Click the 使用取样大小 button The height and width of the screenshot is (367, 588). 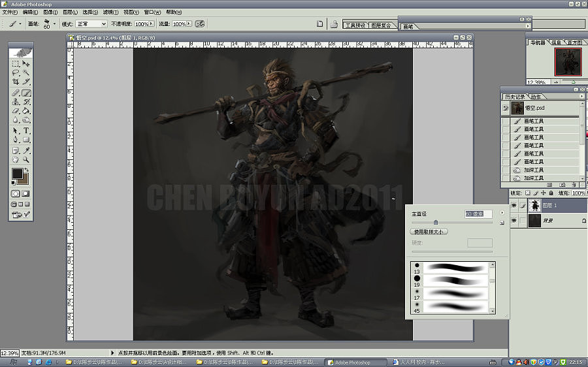click(x=429, y=232)
